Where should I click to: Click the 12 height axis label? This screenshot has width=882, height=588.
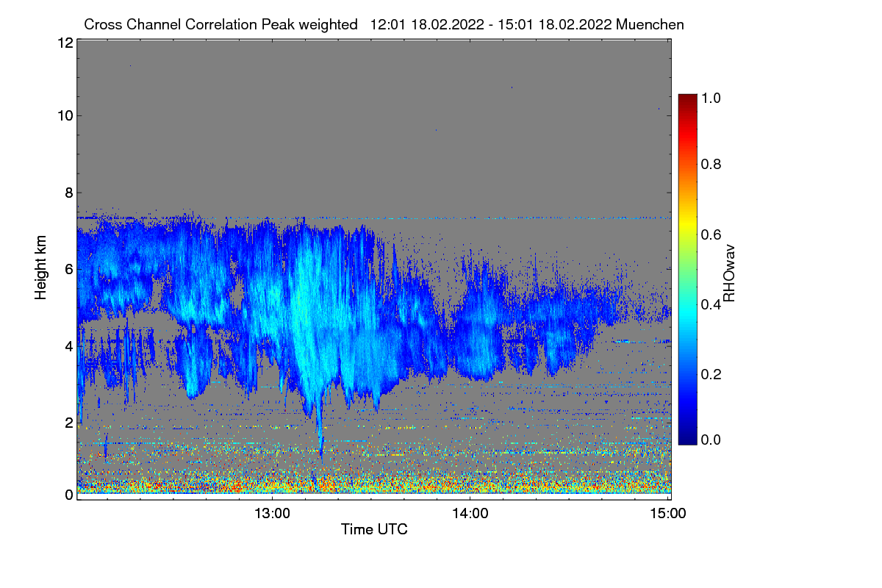[x=64, y=43]
